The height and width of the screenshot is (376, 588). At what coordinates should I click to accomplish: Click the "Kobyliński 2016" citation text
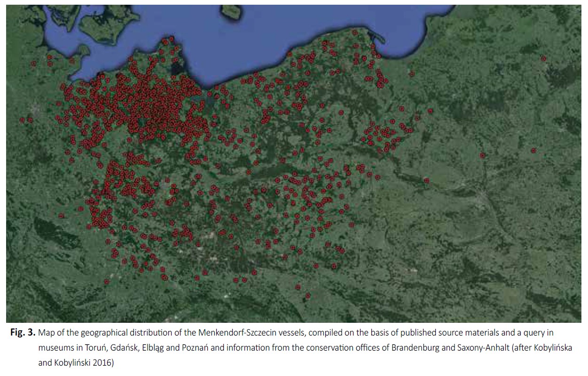coord(83,363)
